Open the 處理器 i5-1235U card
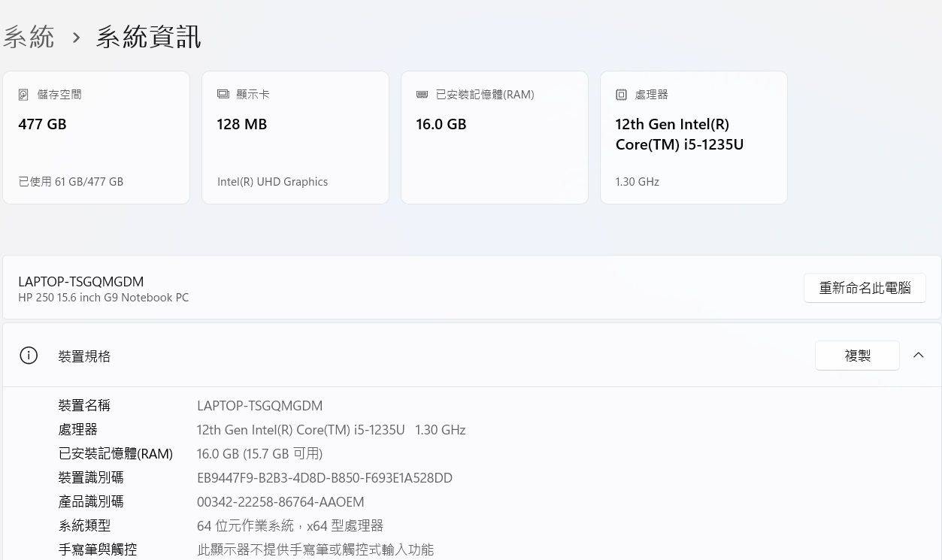942x560 pixels. (693, 138)
